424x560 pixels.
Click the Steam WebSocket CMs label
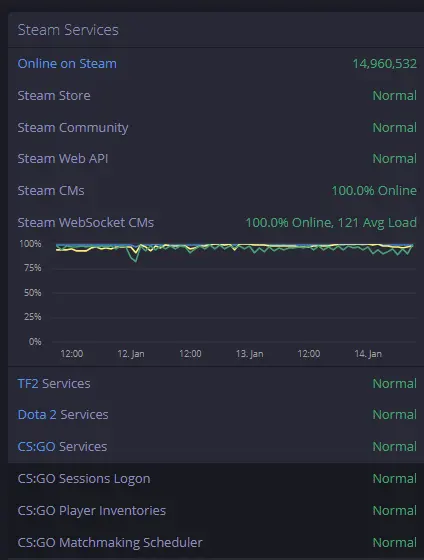86,222
